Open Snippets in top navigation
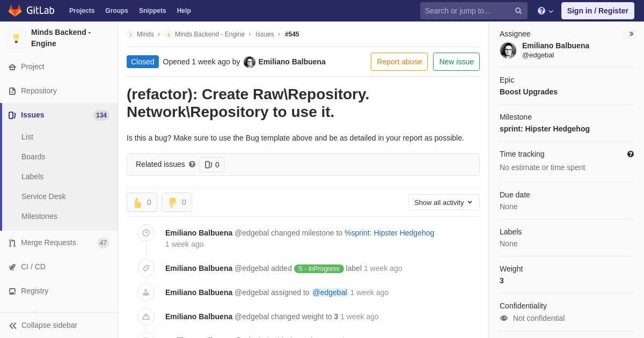Image resolution: width=644 pixels, height=338 pixels. [x=152, y=11]
